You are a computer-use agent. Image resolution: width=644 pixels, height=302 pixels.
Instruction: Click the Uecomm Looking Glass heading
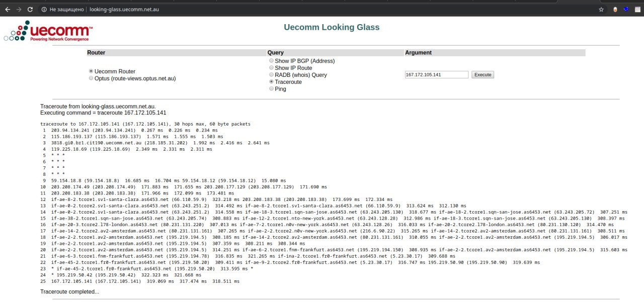point(332,27)
